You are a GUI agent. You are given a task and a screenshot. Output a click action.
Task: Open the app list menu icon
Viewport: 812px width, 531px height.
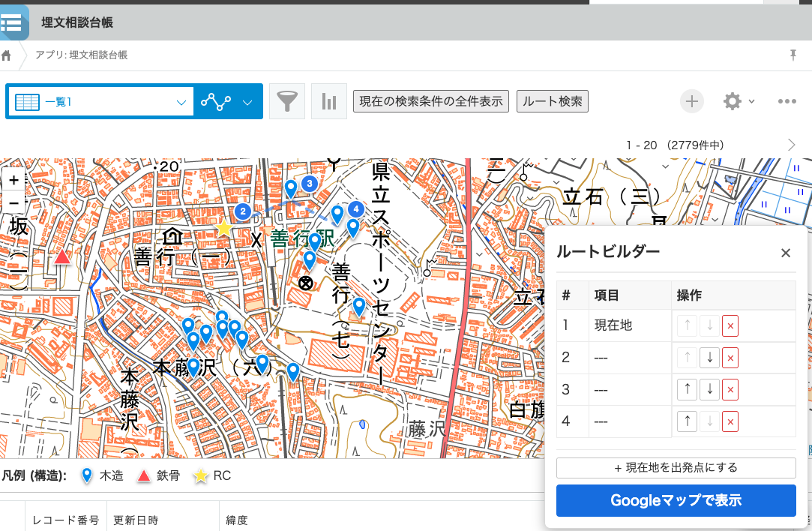coord(11,22)
